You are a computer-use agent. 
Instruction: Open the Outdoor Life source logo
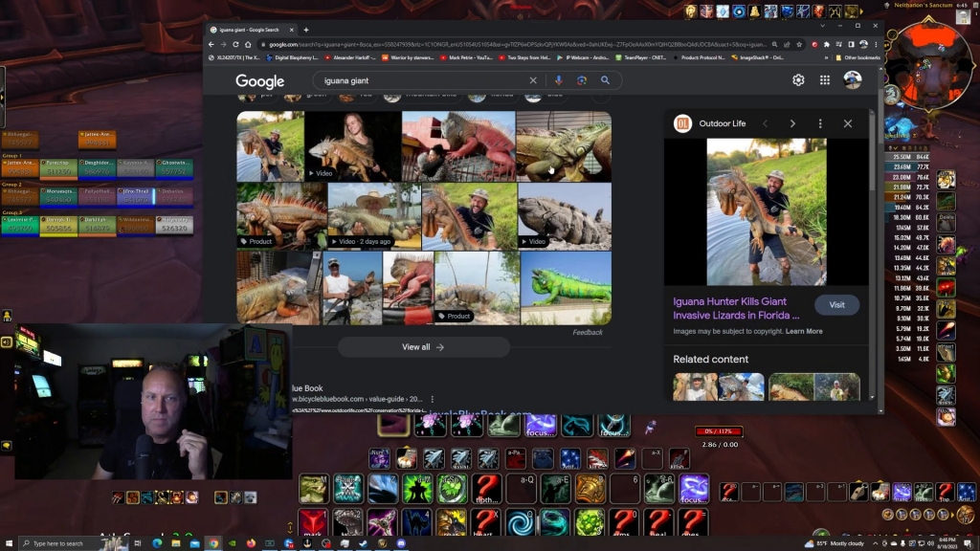pyautogui.click(x=682, y=123)
